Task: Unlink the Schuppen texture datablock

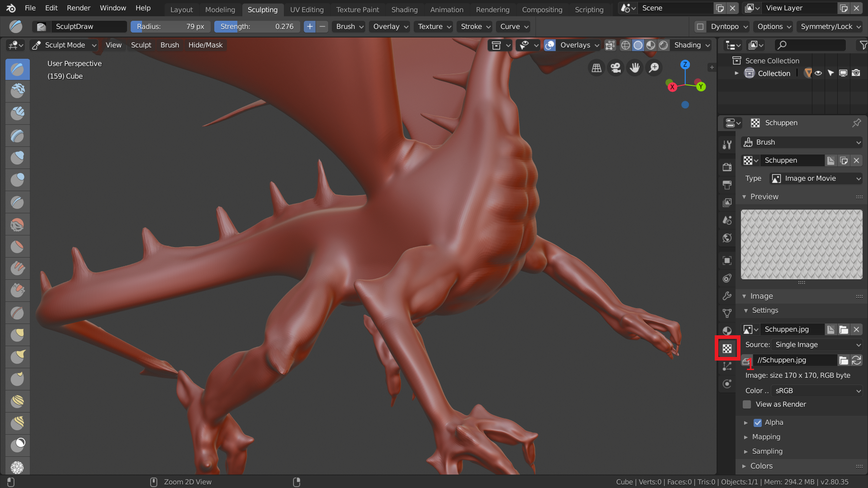Action: [856, 160]
